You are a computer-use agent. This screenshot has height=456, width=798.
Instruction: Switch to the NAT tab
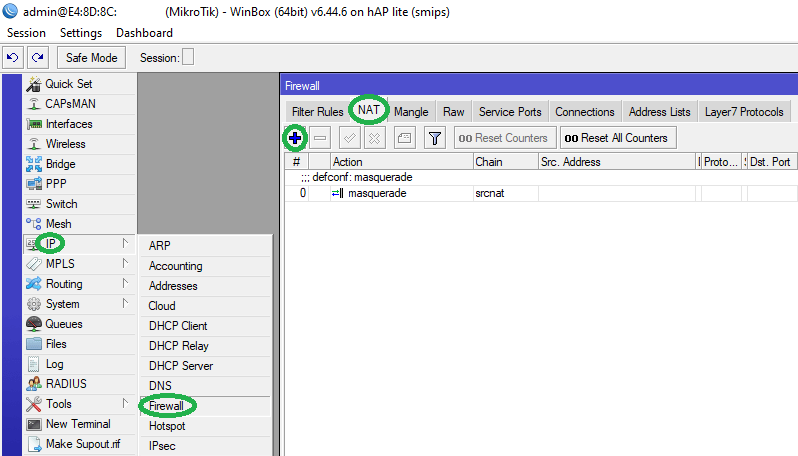(x=368, y=110)
